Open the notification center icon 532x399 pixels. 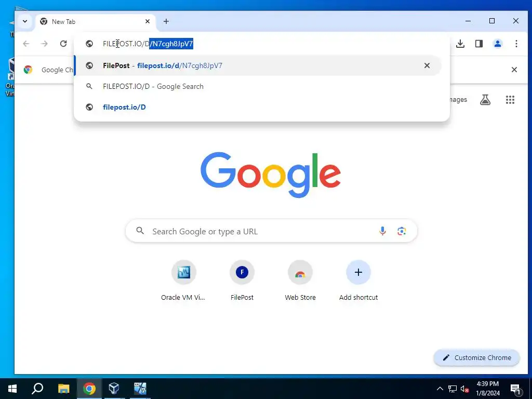pos(516,389)
